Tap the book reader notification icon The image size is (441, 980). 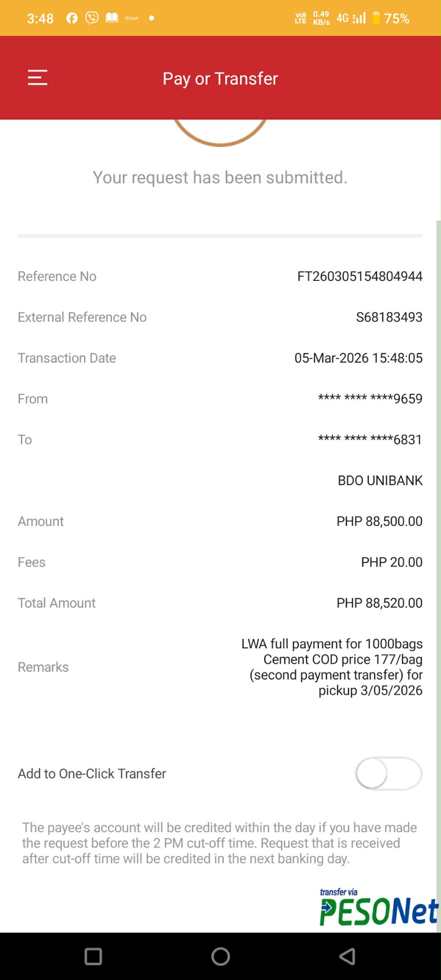[x=112, y=18]
